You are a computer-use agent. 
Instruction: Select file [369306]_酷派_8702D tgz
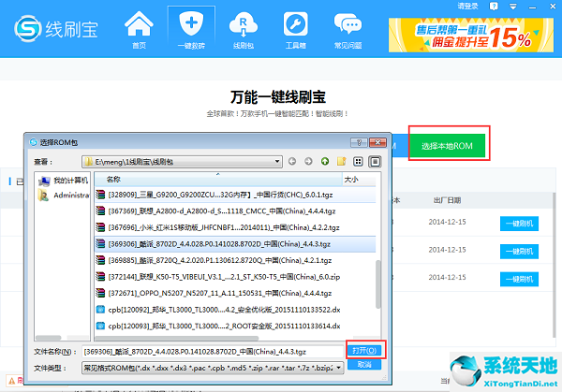click(x=235, y=244)
